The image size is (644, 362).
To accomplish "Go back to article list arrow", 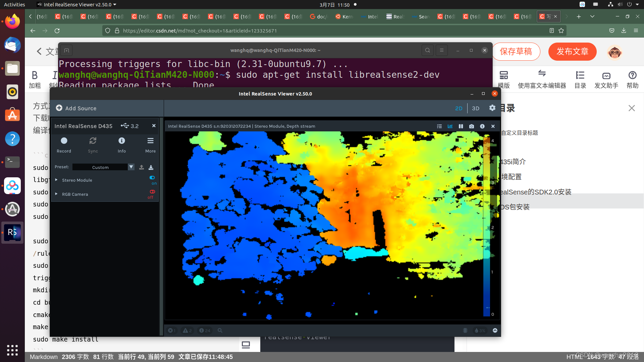I will (39, 51).
